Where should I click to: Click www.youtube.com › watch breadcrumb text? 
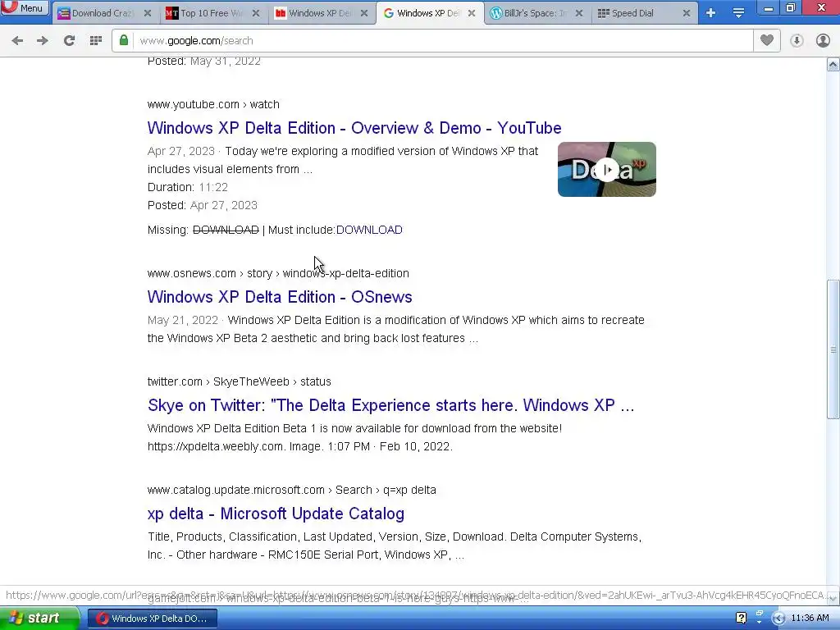[x=213, y=104]
